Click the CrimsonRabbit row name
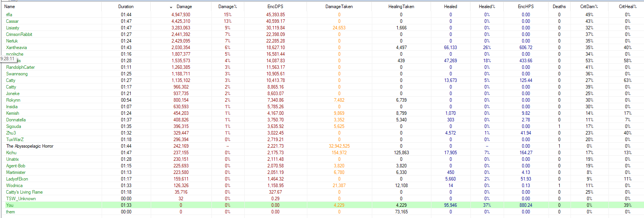Screen dimensions: 644x218 coord(19,34)
